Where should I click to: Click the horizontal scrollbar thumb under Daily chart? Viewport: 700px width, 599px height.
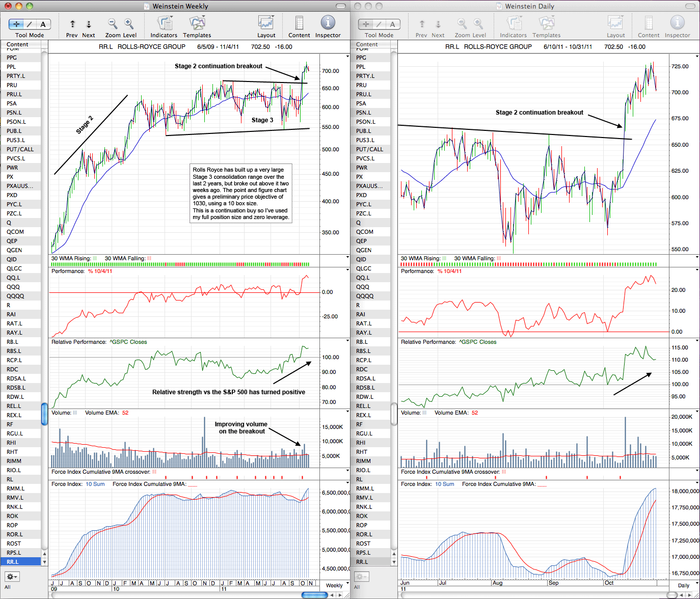pos(672,595)
